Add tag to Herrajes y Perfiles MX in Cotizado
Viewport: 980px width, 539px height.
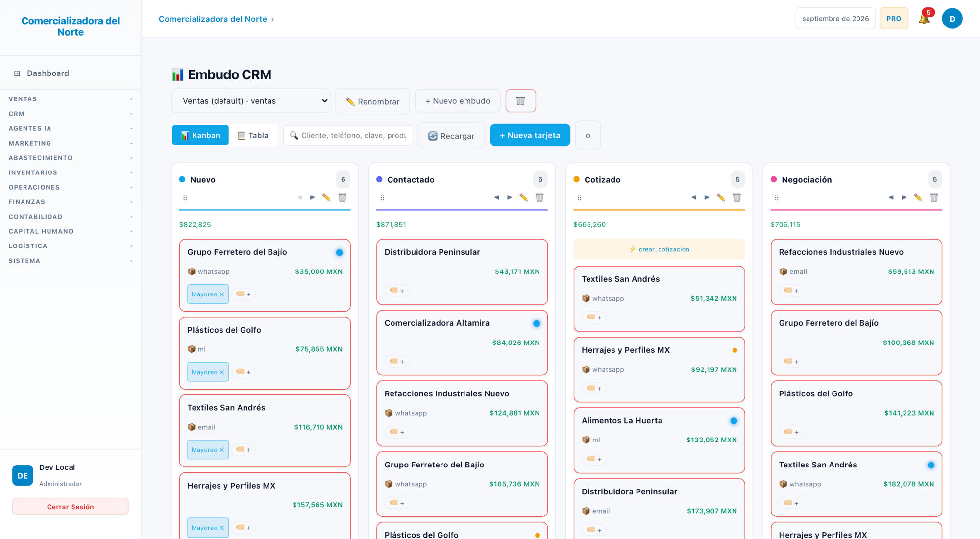click(x=594, y=389)
